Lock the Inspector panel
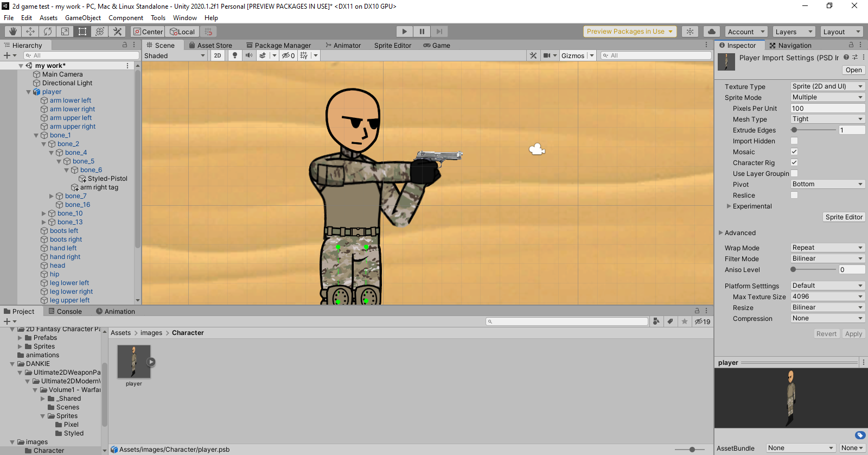 (851, 45)
